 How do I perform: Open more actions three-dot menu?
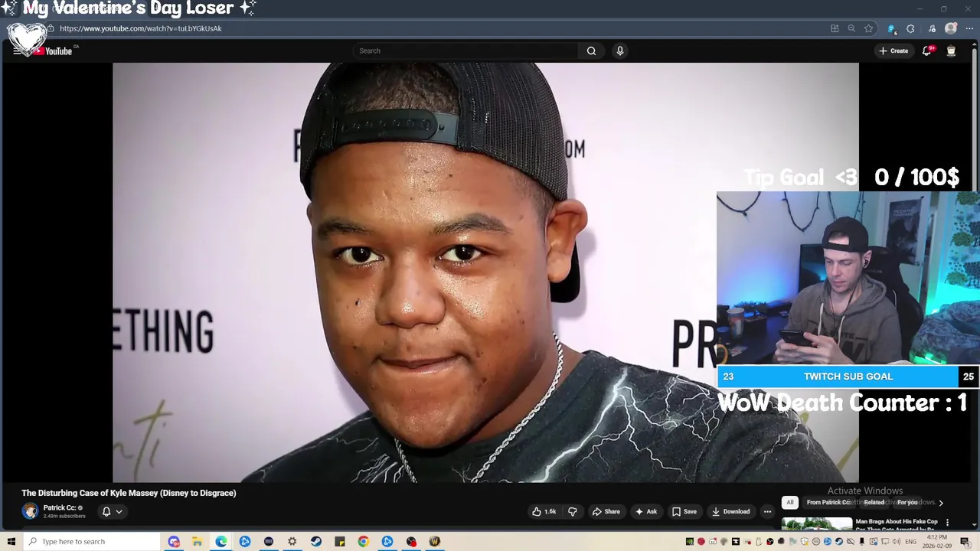click(767, 511)
